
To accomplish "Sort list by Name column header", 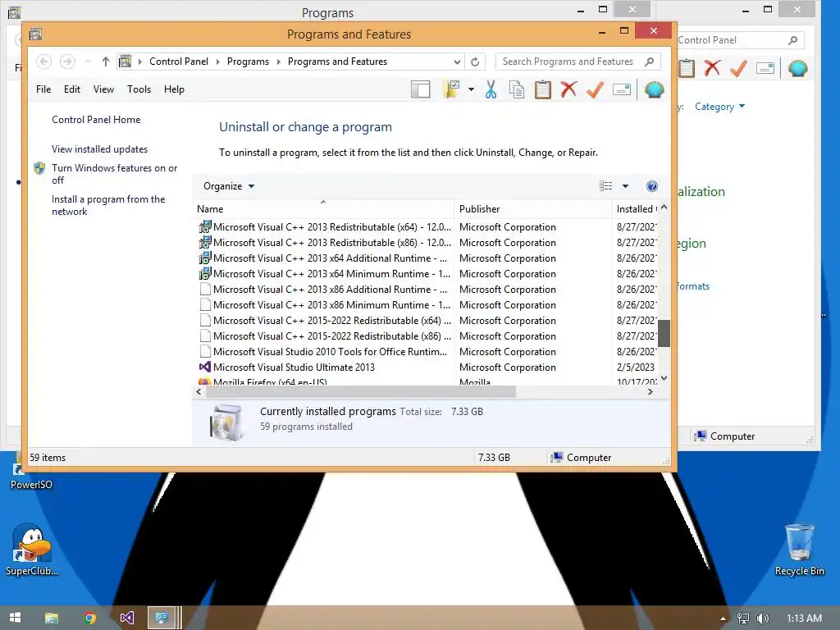I will (x=323, y=209).
